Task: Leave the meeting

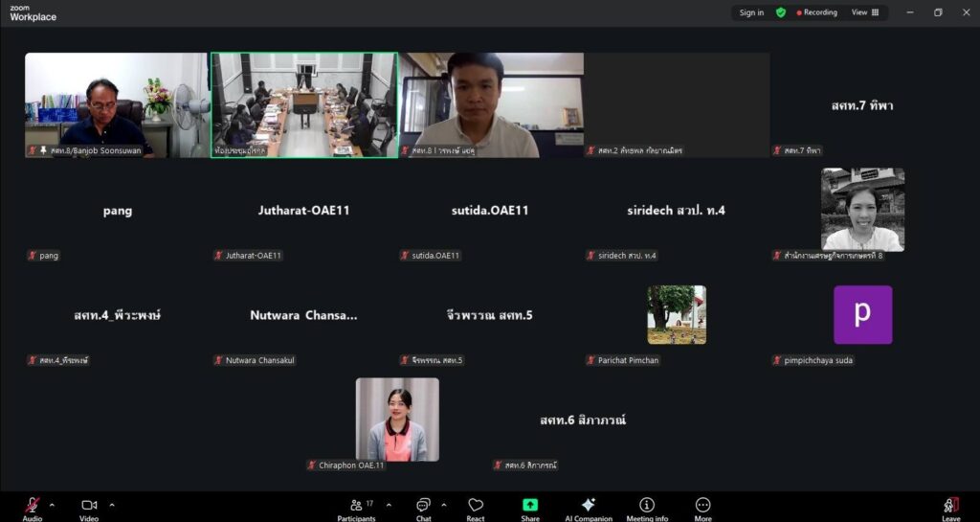Action: tap(950, 507)
